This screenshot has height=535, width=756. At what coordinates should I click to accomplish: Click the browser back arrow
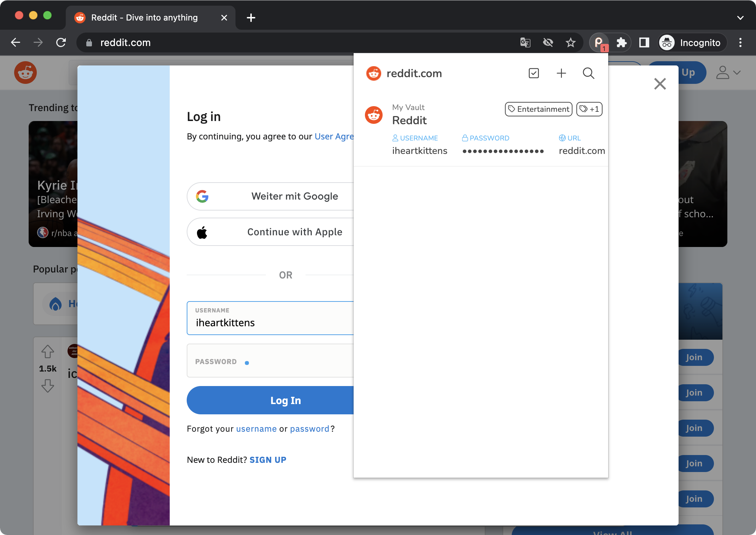pos(16,42)
